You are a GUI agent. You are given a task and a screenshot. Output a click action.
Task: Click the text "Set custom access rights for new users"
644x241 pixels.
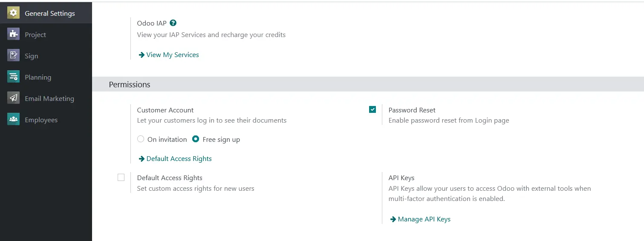tap(196, 188)
